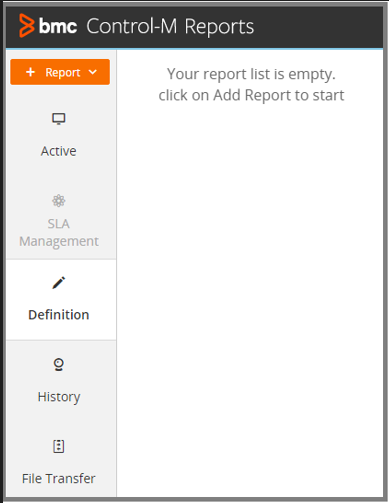Open the History tab label
Screen dimensions: 389x503
59,397
